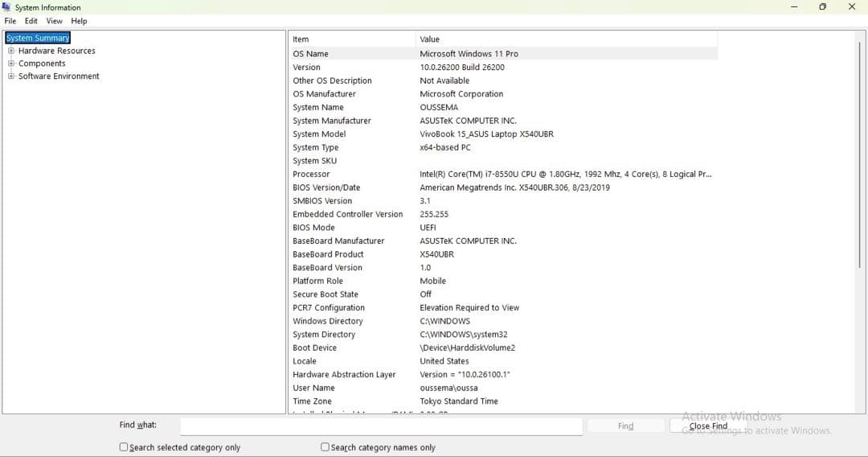This screenshot has height=457, width=868.
Task: Select the Locale row label
Action: 305,360
